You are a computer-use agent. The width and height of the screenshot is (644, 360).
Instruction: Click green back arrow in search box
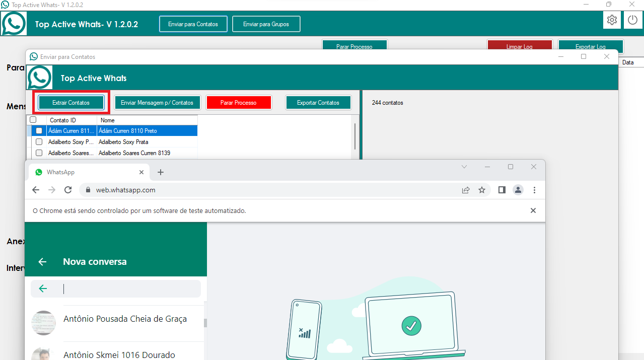43,289
